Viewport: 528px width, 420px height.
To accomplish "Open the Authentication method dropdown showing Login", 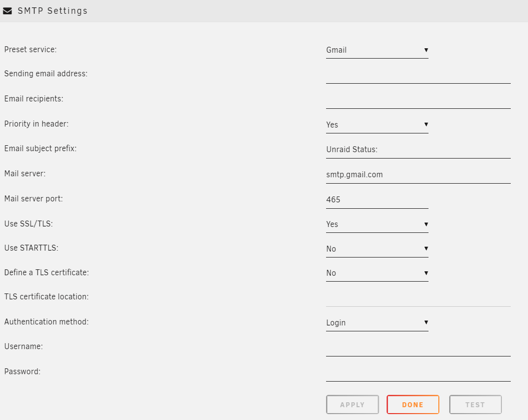I will pos(377,323).
